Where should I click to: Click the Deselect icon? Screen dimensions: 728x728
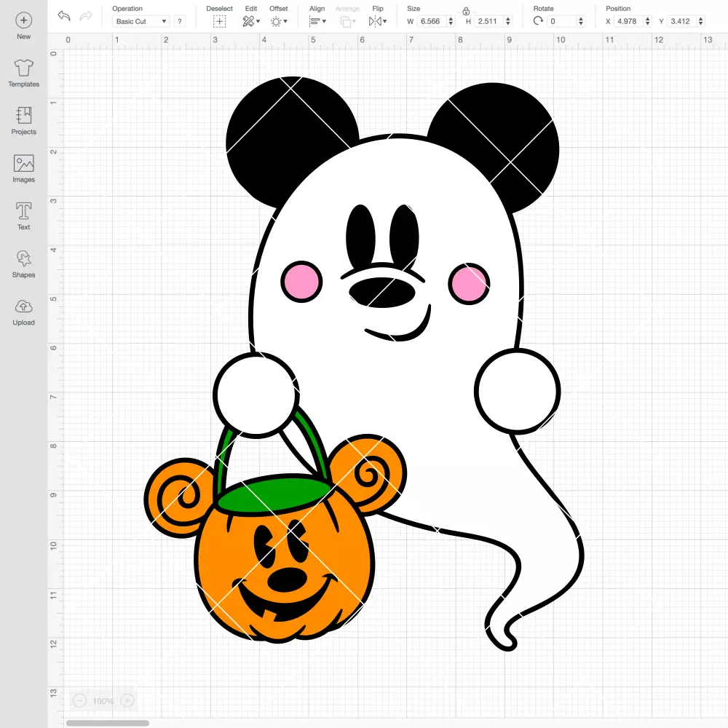pyautogui.click(x=219, y=21)
